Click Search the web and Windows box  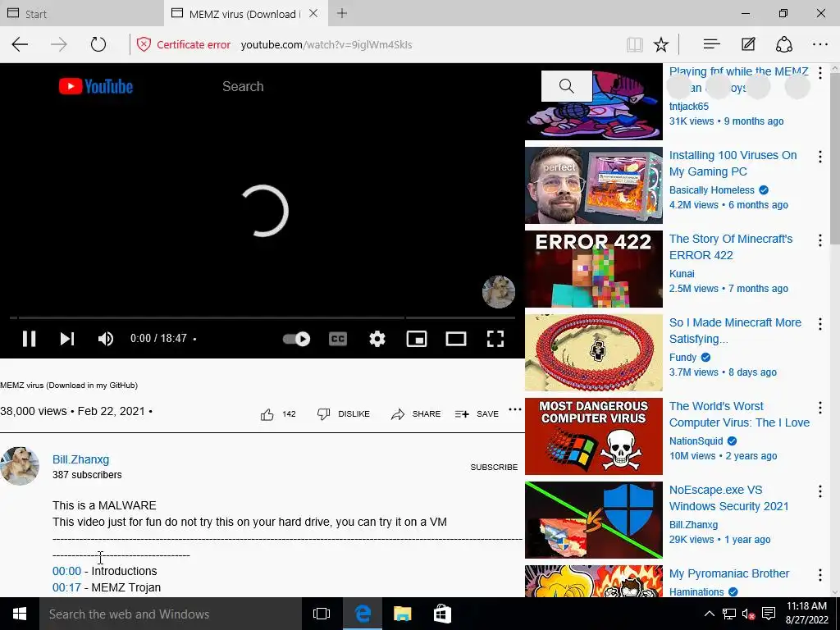pos(171,614)
